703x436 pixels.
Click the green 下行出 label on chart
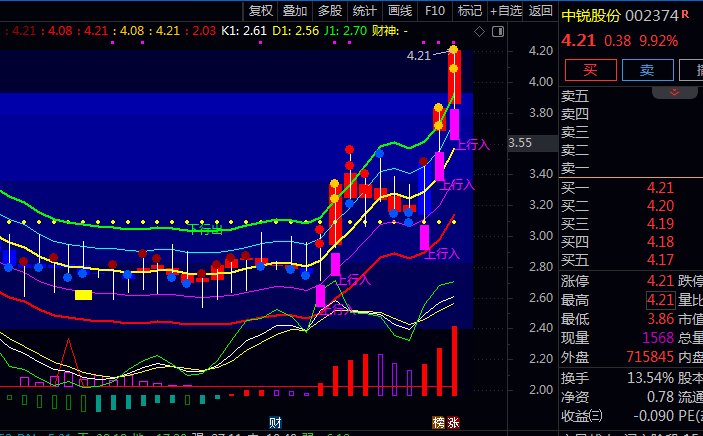(x=205, y=229)
